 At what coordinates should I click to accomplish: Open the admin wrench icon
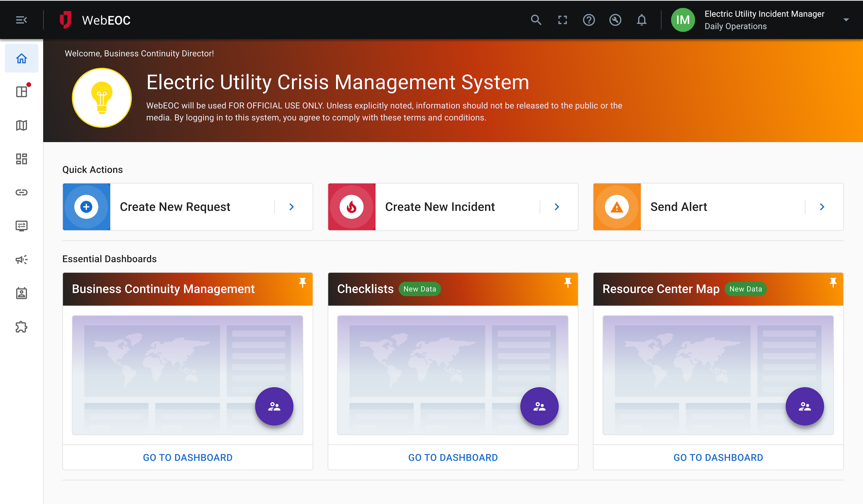pos(615,20)
